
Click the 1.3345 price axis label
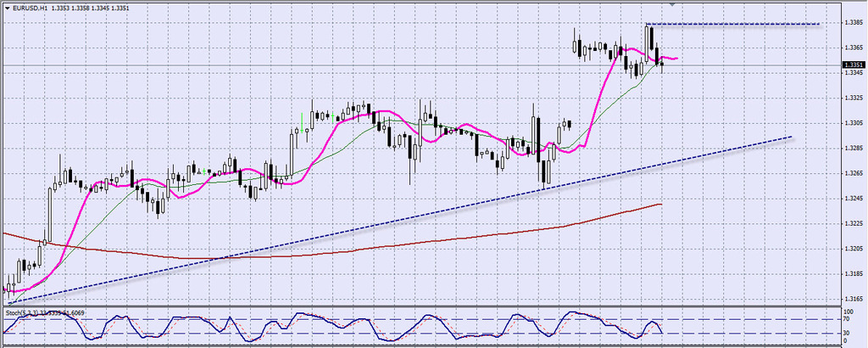point(852,73)
